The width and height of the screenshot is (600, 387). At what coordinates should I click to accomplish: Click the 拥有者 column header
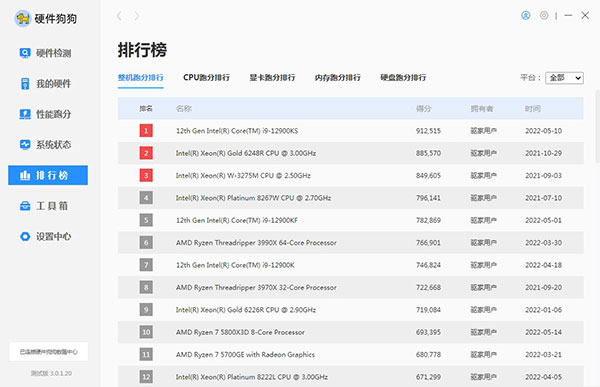[482, 109]
